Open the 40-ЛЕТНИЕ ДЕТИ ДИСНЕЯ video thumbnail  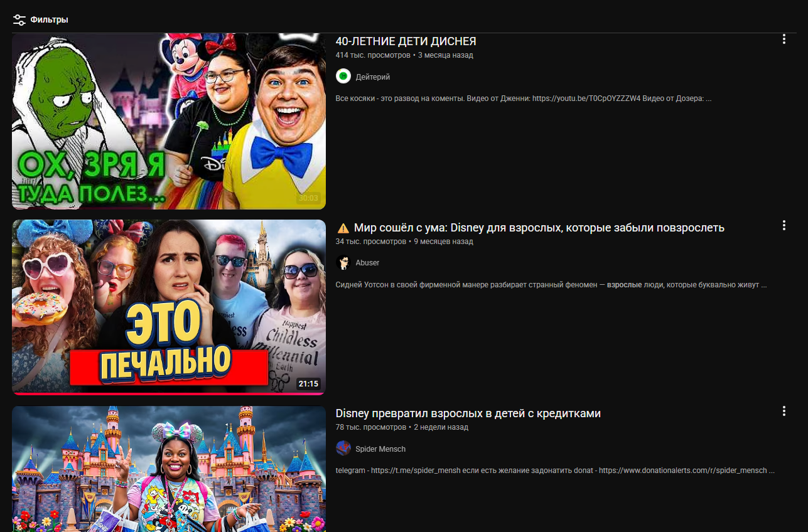tap(169, 121)
